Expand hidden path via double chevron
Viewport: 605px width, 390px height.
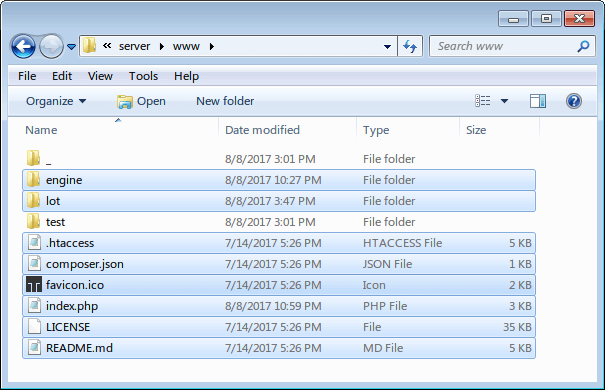(x=107, y=46)
